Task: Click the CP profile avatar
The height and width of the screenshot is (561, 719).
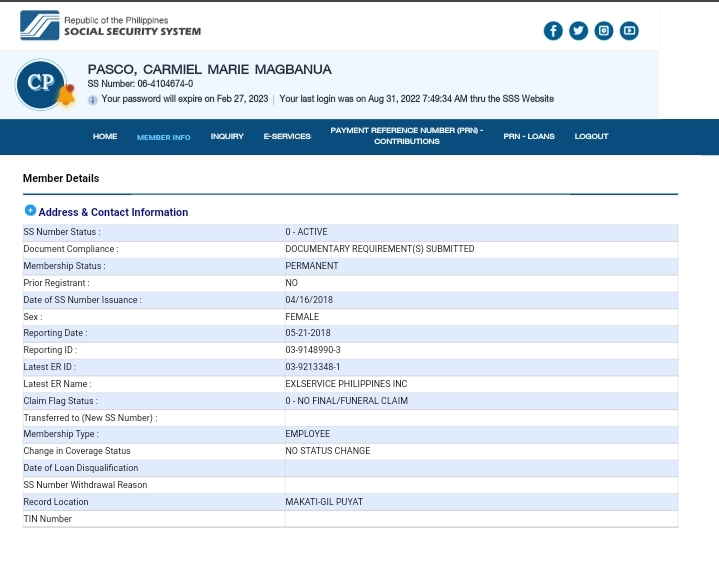Action: (x=40, y=84)
